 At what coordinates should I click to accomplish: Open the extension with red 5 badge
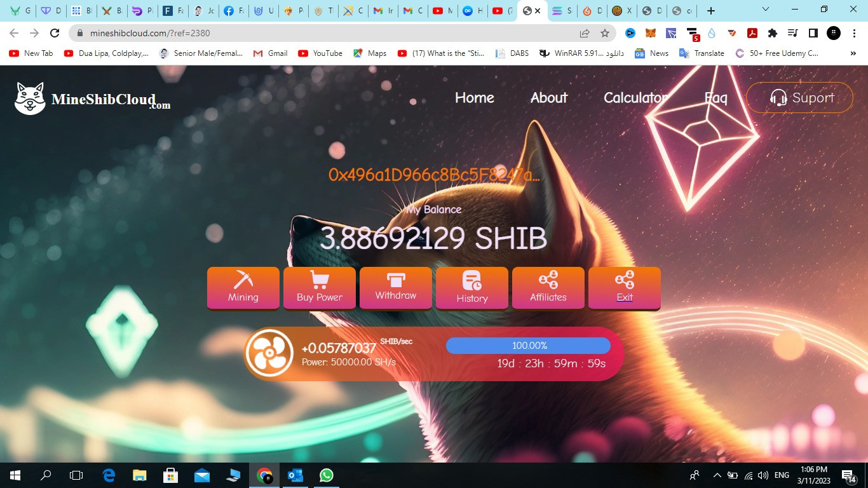point(693,34)
